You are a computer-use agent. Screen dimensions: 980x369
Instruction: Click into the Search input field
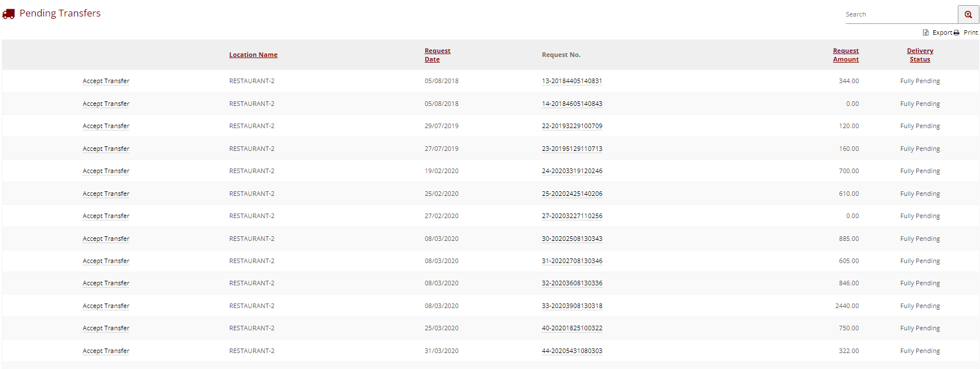(900, 14)
